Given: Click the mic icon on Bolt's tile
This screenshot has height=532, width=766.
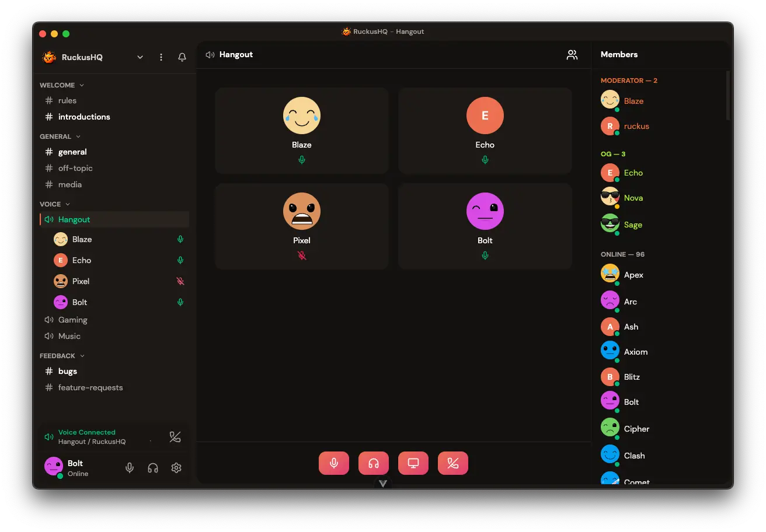Looking at the screenshot, I should click(x=485, y=256).
